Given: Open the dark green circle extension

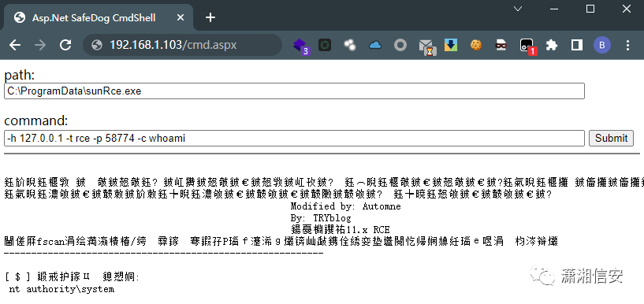Looking at the screenshot, I should (x=325, y=45).
